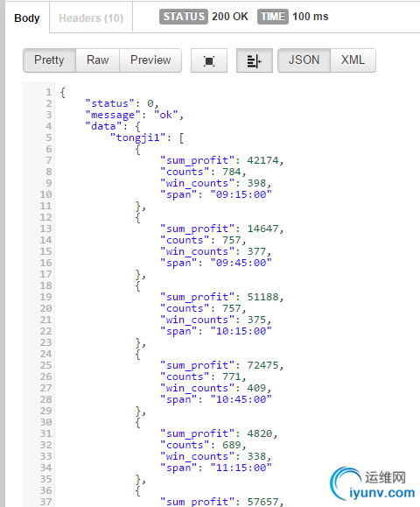Screen dimensions: 420x507
Task: Click line number 19 in gutter
Action: [x=45, y=297]
